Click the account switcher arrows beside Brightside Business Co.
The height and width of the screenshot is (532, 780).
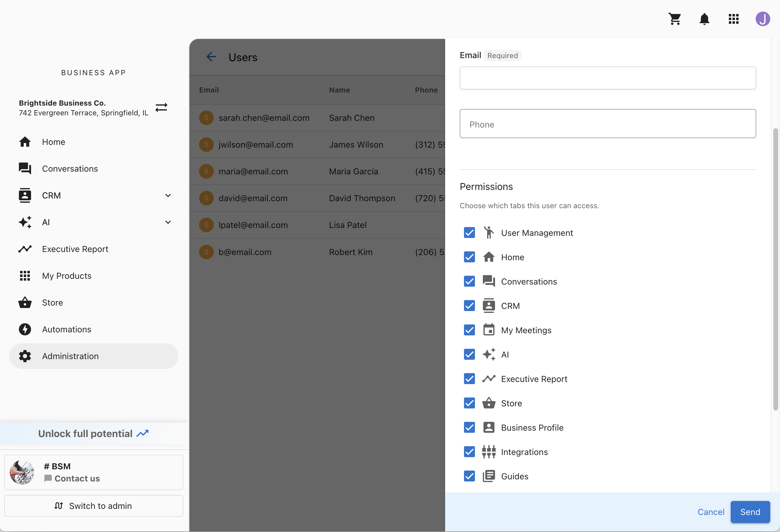161,107
